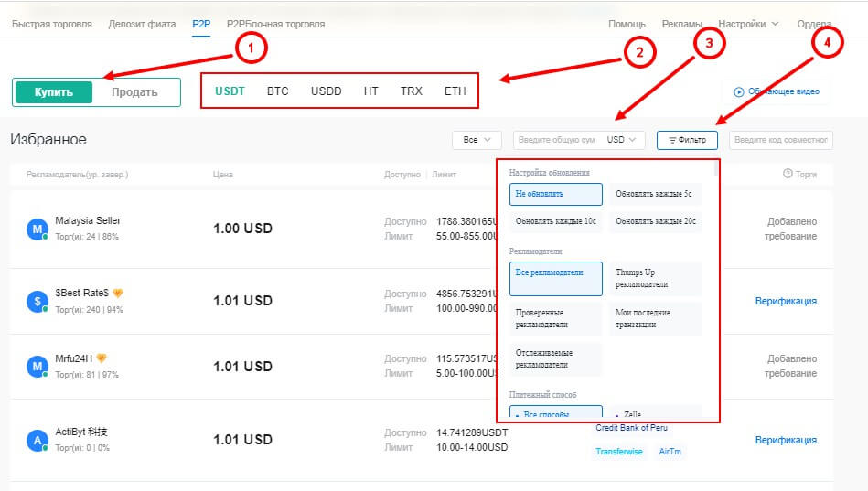Click the play icon for the tutorial video

[x=738, y=91]
